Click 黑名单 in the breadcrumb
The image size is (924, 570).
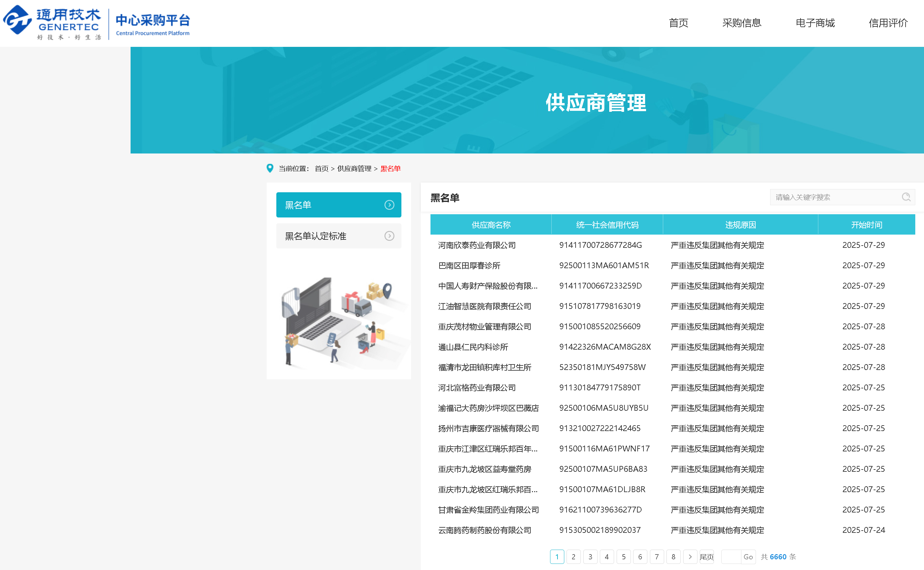click(x=390, y=169)
